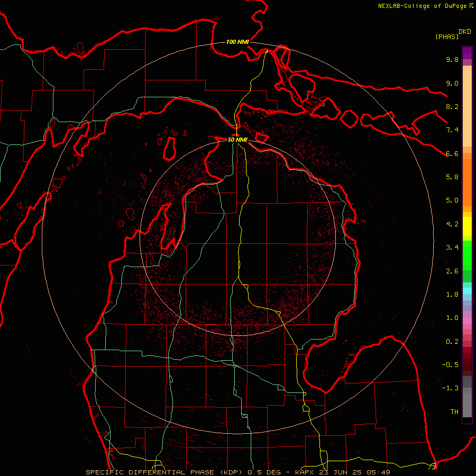Click the 2.6 scale value
This screenshot has height=476, width=476.
[x=452, y=271]
